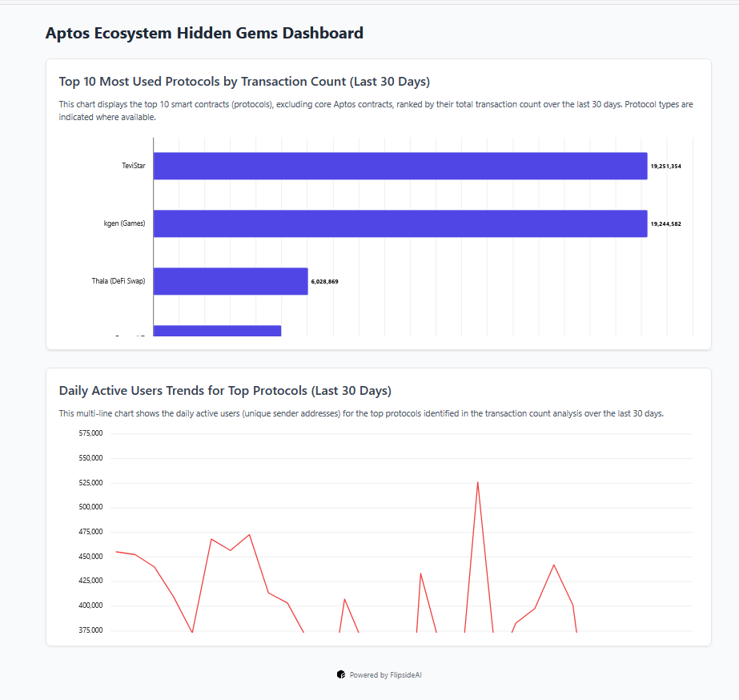Click the 550,000 y-axis label
Screen dimensions: 739x700
tap(90, 457)
